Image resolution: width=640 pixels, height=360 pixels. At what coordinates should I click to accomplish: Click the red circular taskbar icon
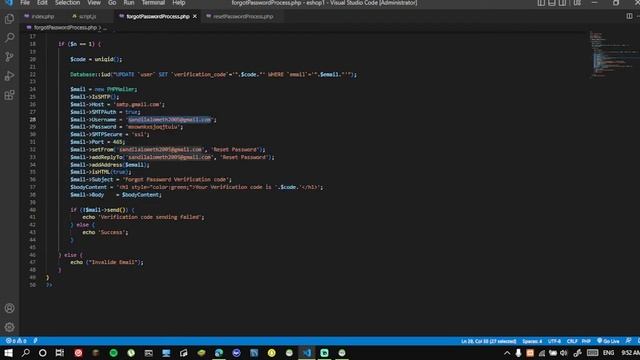(78, 353)
